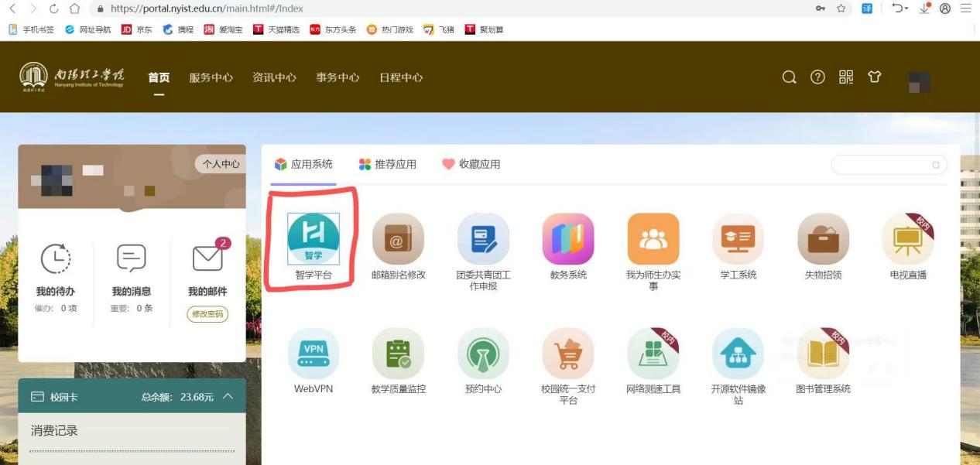Open the 智学平台 app icon

313,239
